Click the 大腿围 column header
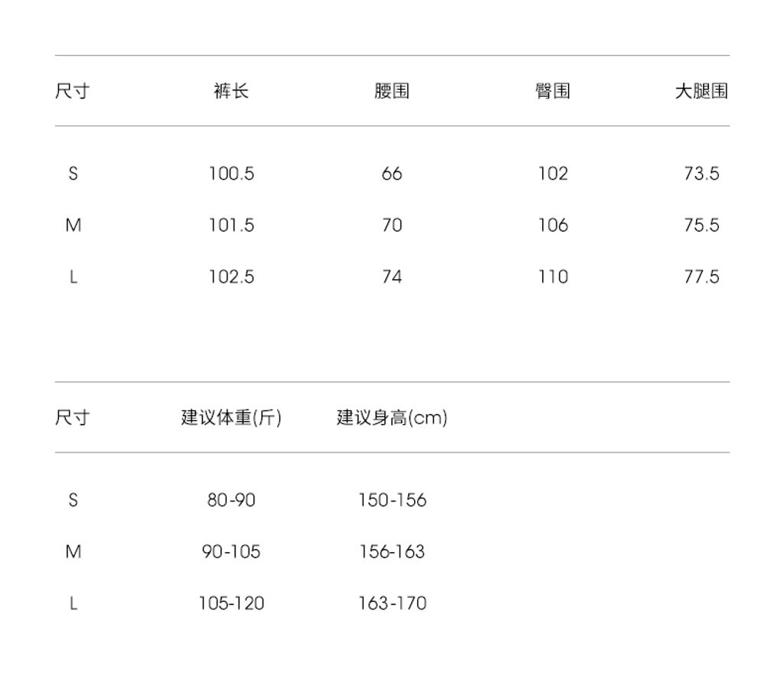Viewport: 784px width, 673px height. [701, 91]
